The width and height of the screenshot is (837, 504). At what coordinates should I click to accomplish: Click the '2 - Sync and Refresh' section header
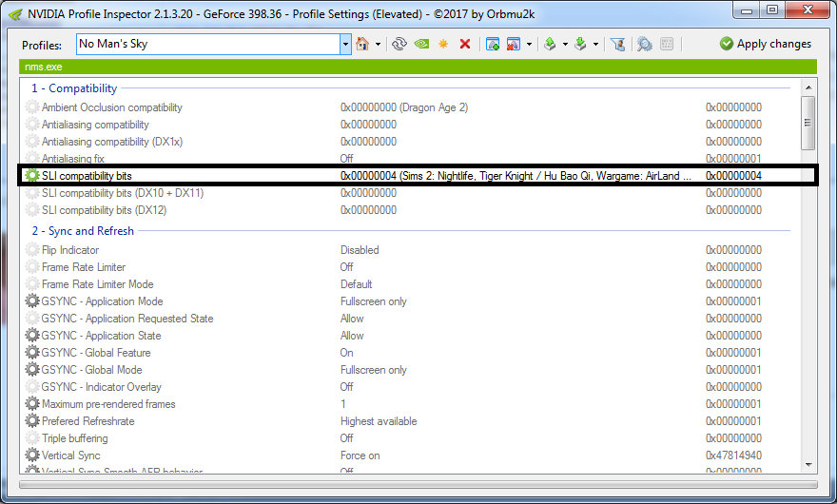click(83, 231)
